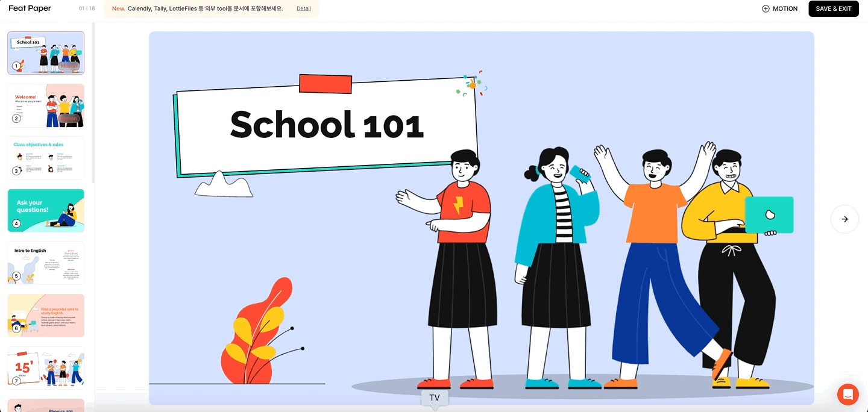Screen dimensions: 868x412
Task: Open the Detail link in the banner
Action: 304,8
